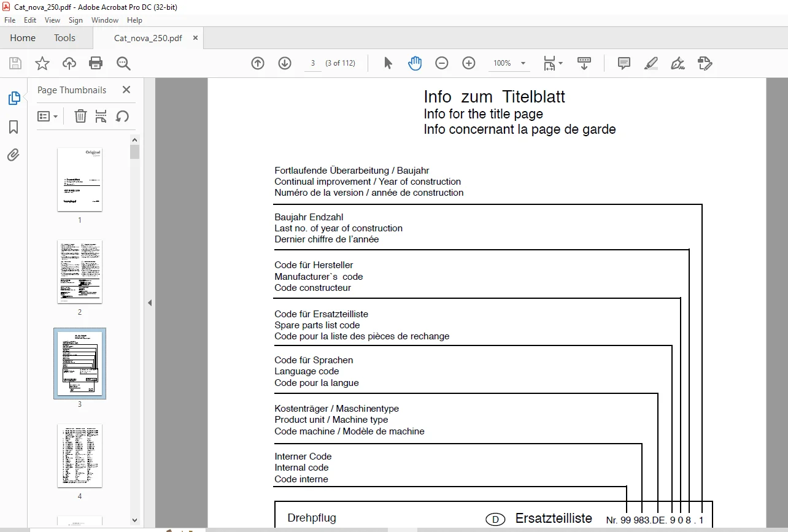Click the 'Language code' text line
788x532 pixels.
point(307,371)
